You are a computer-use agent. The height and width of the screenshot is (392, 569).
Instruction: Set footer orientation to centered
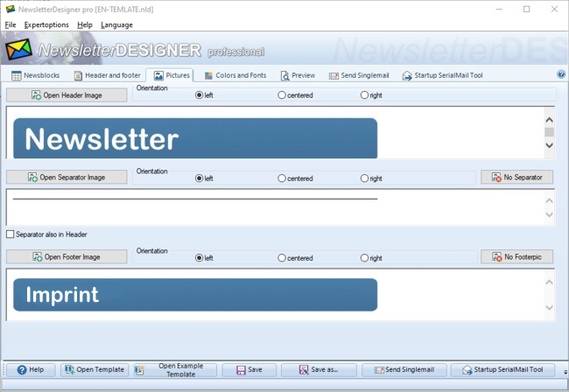click(x=295, y=258)
